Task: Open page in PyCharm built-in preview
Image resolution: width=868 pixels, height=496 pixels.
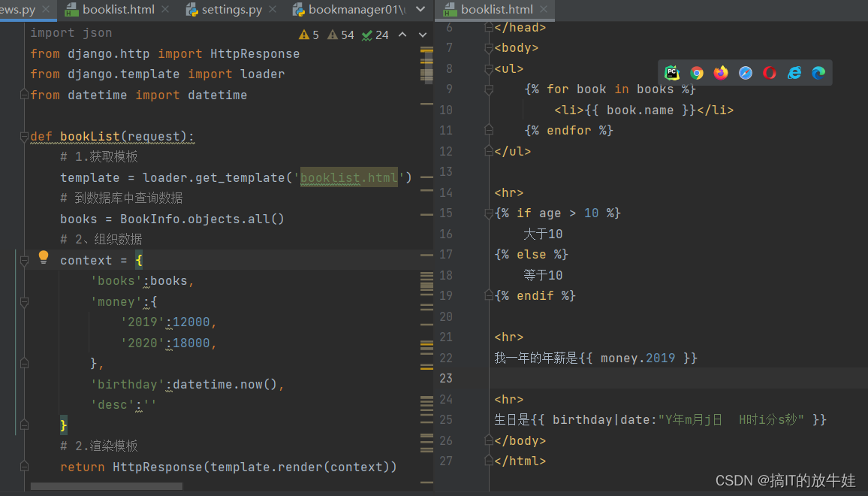Action: 672,73
